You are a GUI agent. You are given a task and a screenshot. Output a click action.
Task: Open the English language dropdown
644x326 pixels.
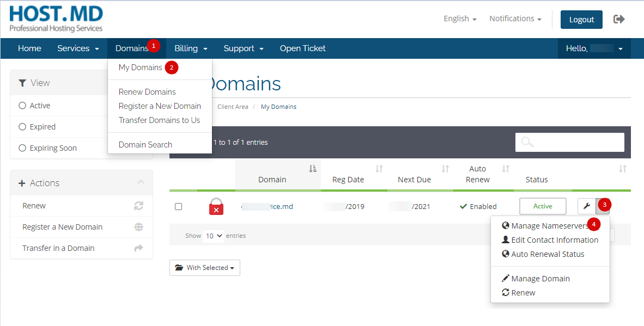tap(460, 19)
